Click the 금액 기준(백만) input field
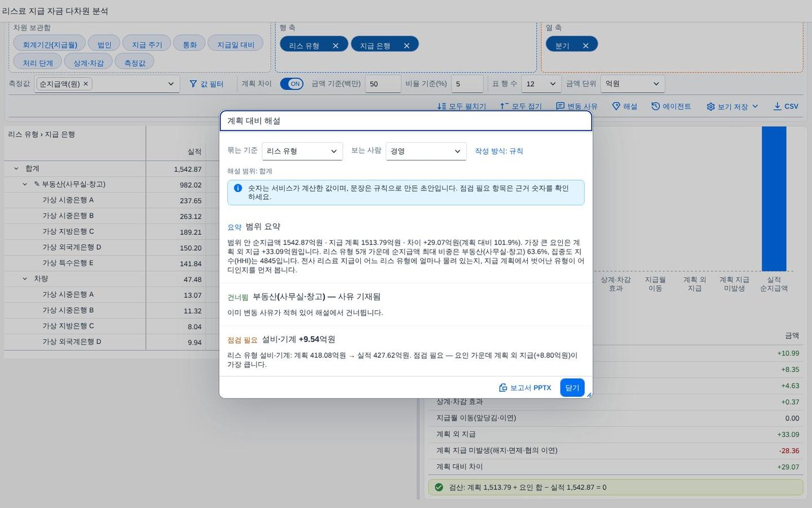This screenshot has width=812, height=508. [x=383, y=84]
